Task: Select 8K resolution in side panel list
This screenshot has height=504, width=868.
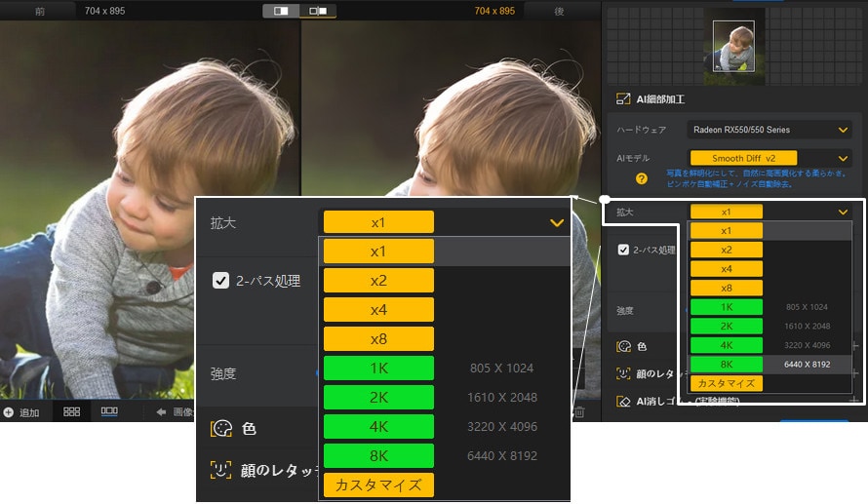Action: point(727,364)
